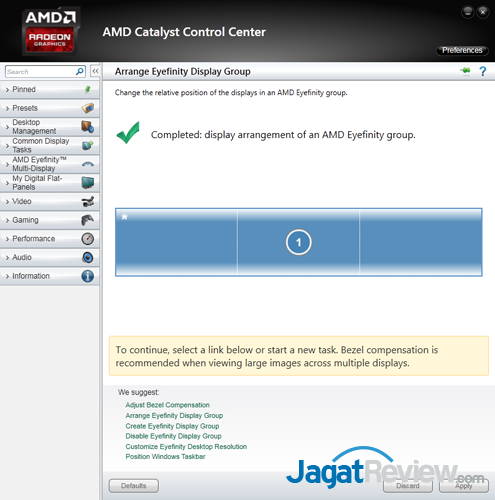Screen dimensions: 495x500
Task: Open the Position Windows Taskbar link
Action: [x=165, y=457]
